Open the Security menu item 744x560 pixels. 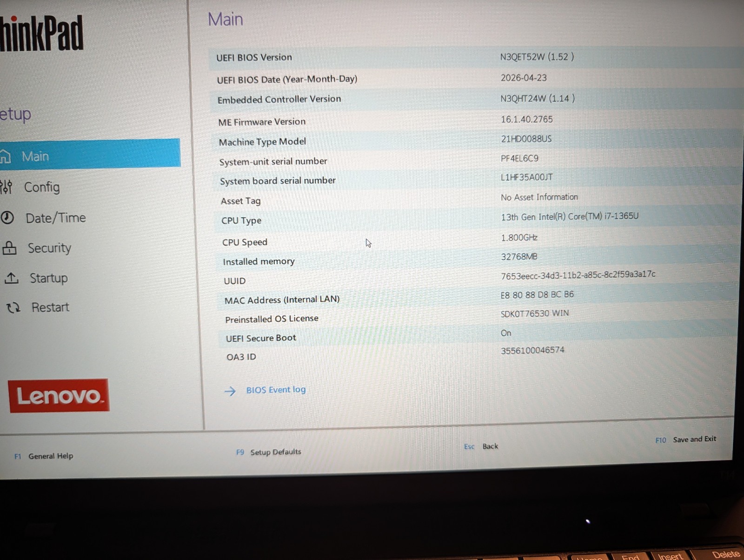click(x=49, y=248)
